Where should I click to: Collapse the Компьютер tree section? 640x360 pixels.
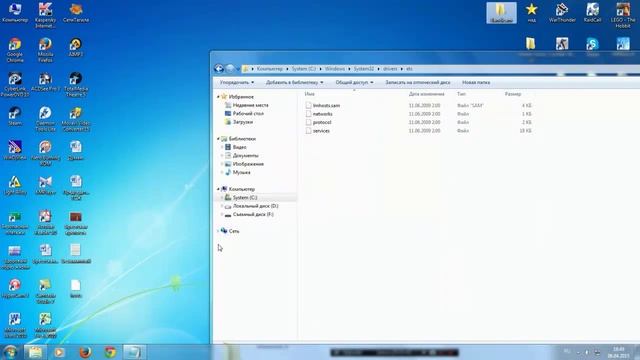coord(218,189)
